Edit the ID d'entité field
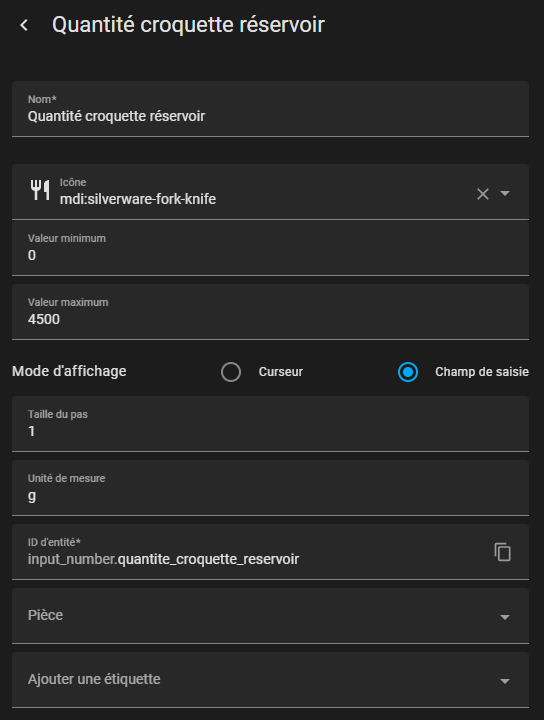Viewport: 544px width, 720px height. tap(270, 552)
